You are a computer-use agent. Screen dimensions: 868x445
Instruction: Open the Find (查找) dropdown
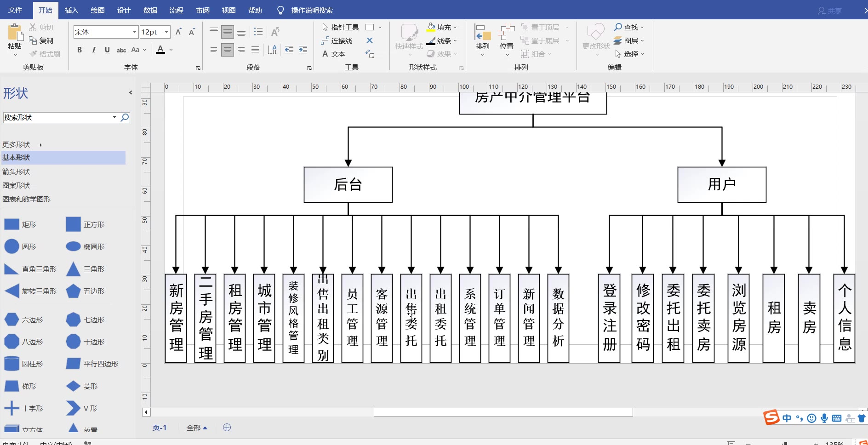click(629, 27)
